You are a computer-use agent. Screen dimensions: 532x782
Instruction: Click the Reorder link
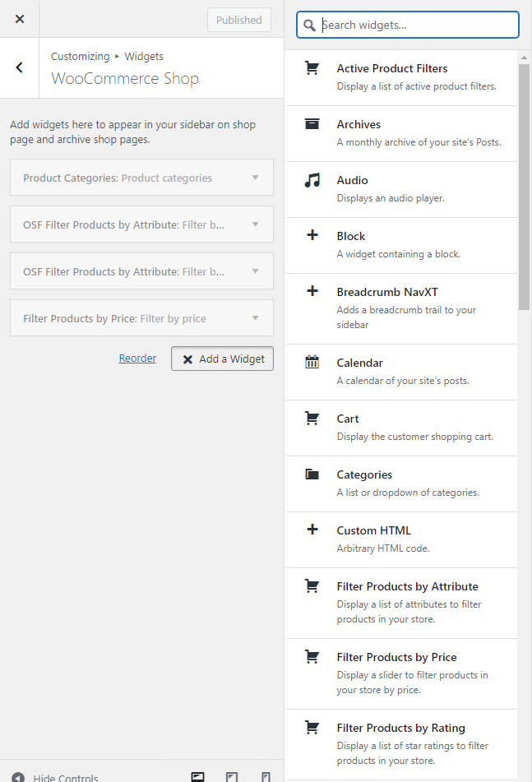137,358
